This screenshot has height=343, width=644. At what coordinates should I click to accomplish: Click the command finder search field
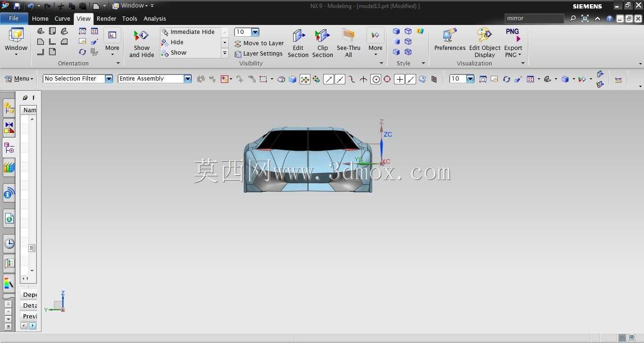tap(534, 18)
